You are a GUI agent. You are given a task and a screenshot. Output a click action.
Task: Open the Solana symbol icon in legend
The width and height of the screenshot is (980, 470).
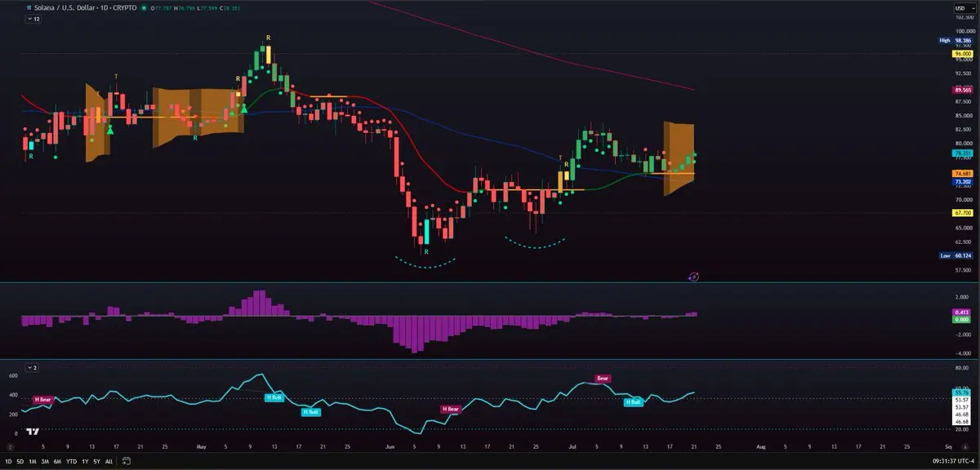29,7
